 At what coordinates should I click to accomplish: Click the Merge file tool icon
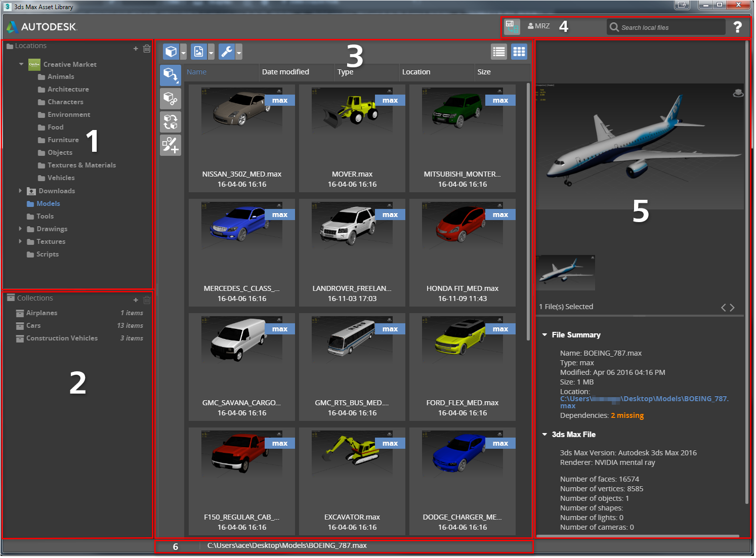[171, 75]
